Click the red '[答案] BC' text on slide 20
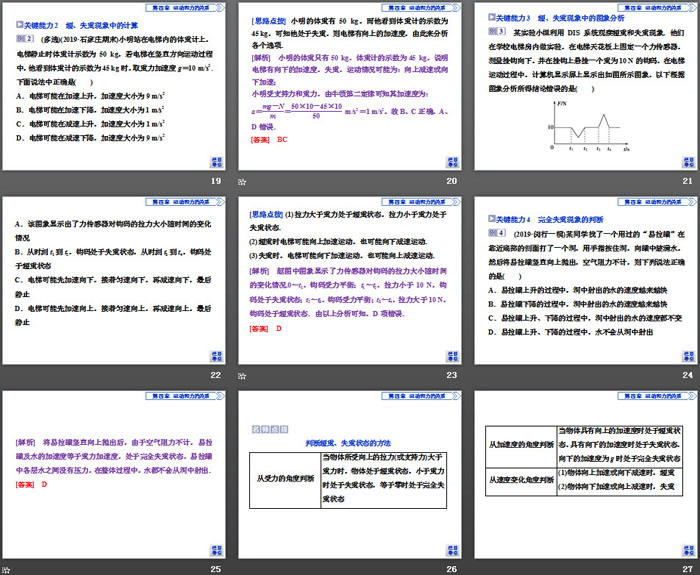The height and width of the screenshot is (575, 700). [269, 140]
